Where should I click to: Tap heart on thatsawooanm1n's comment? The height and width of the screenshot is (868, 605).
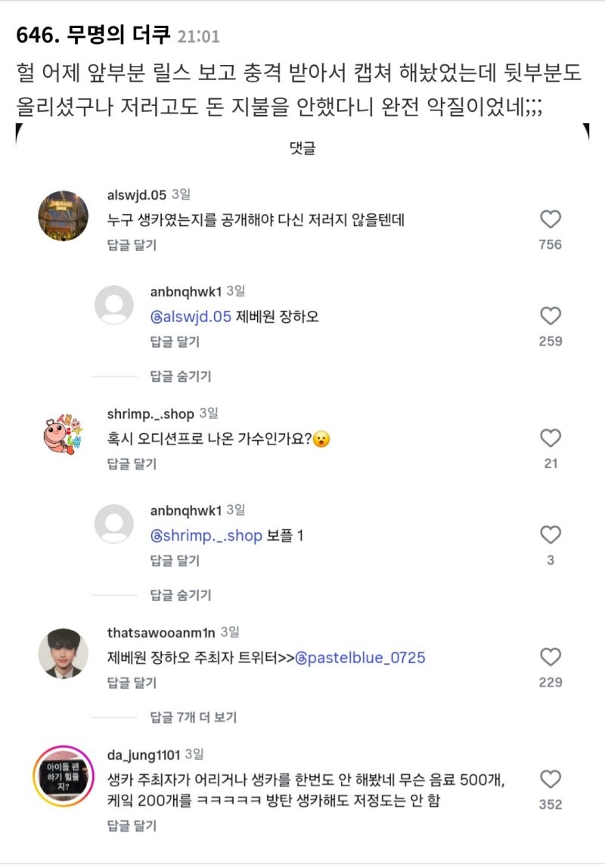[x=551, y=657]
